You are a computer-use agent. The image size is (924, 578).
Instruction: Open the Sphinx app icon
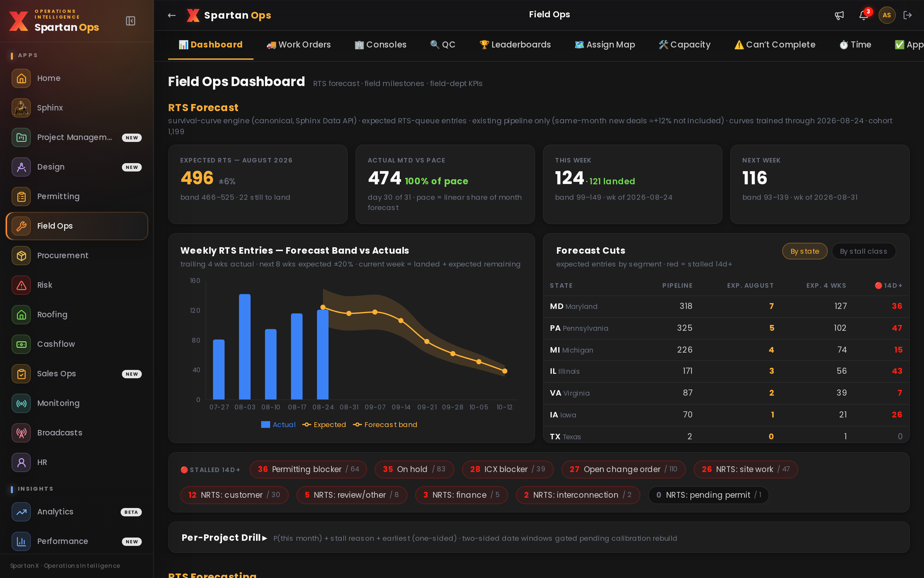21,108
